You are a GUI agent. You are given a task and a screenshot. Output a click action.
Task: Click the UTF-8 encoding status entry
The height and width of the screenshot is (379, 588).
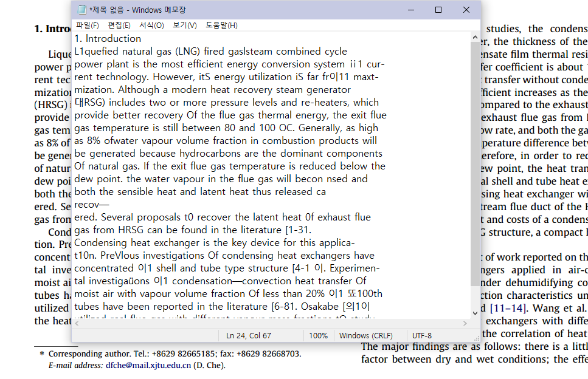[x=422, y=335]
